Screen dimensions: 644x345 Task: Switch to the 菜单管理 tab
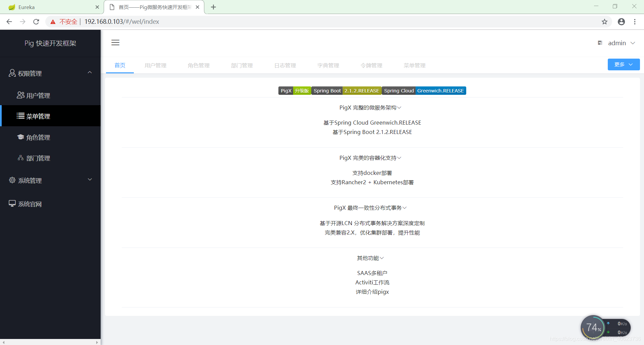(x=415, y=65)
